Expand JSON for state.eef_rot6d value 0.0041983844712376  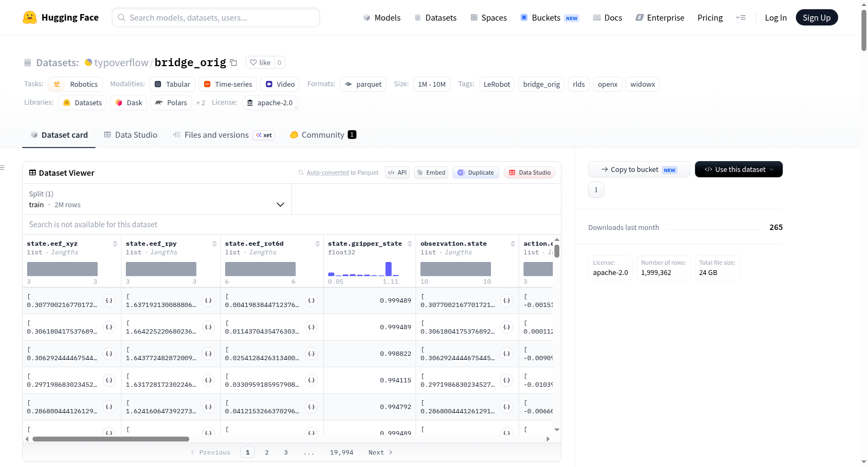[x=311, y=300]
